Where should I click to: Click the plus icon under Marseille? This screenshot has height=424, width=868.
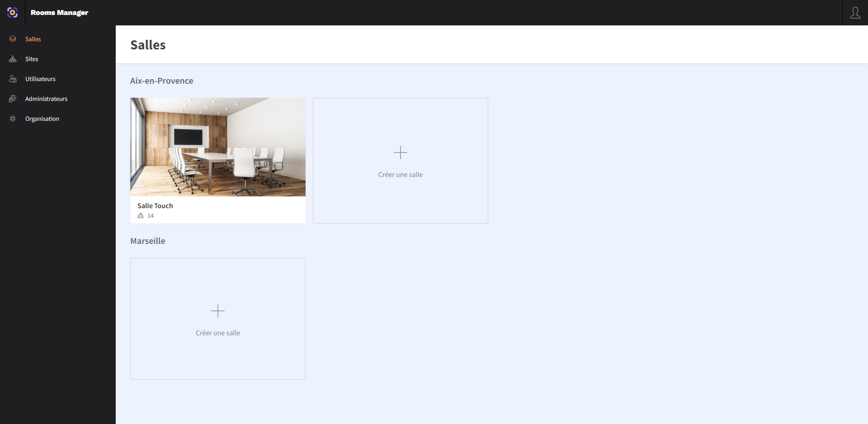[217, 311]
